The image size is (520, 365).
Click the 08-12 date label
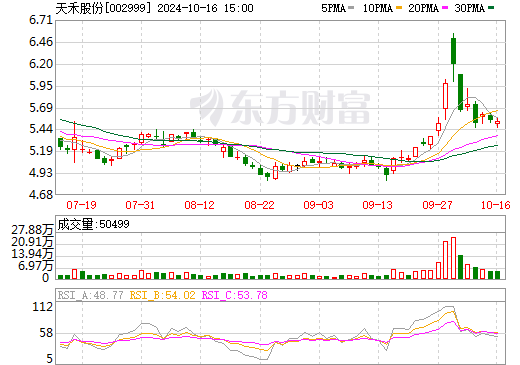click(x=199, y=205)
